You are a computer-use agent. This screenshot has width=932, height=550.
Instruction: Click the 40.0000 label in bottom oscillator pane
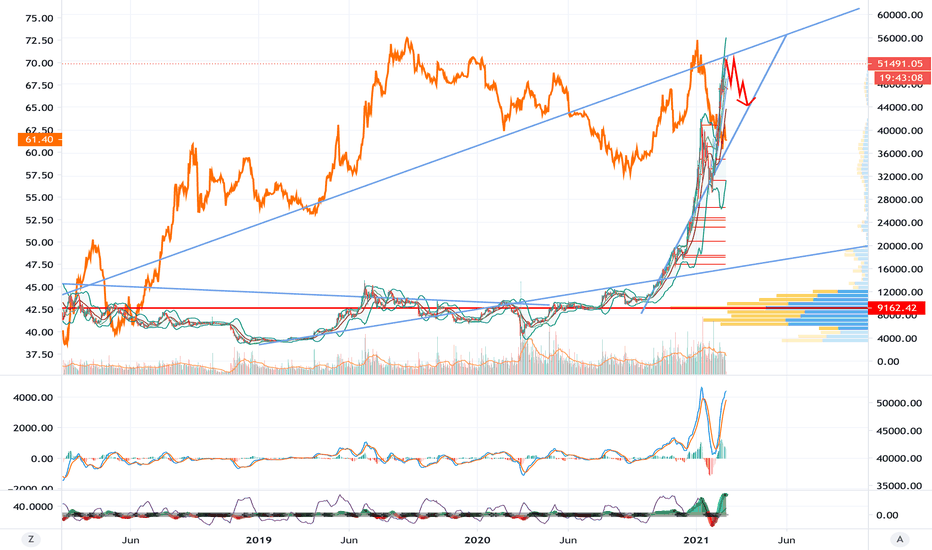tap(33, 507)
